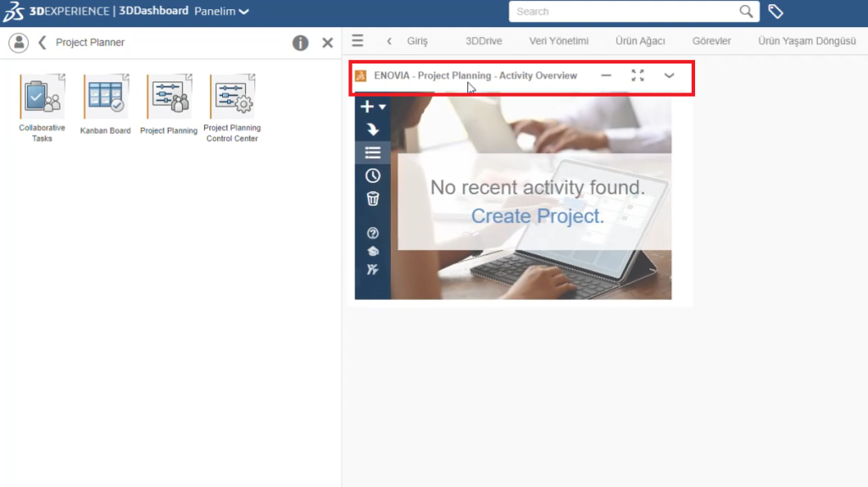Click the tag icon beside search
The height and width of the screenshot is (487, 868).
point(776,12)
